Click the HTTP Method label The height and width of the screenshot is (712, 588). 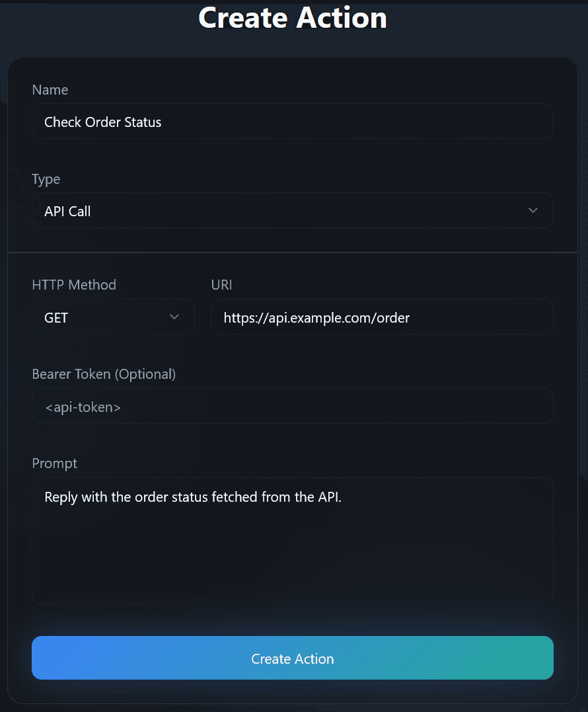73,284
